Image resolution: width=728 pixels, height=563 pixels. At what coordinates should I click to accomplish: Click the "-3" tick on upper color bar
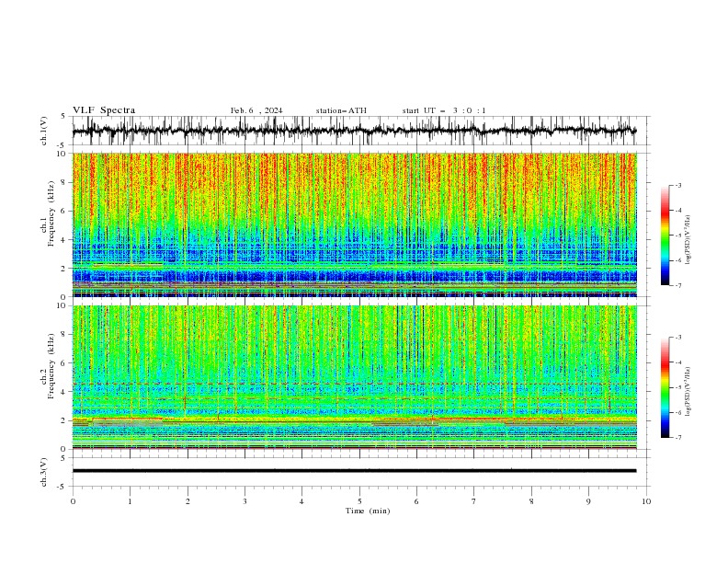678,185
